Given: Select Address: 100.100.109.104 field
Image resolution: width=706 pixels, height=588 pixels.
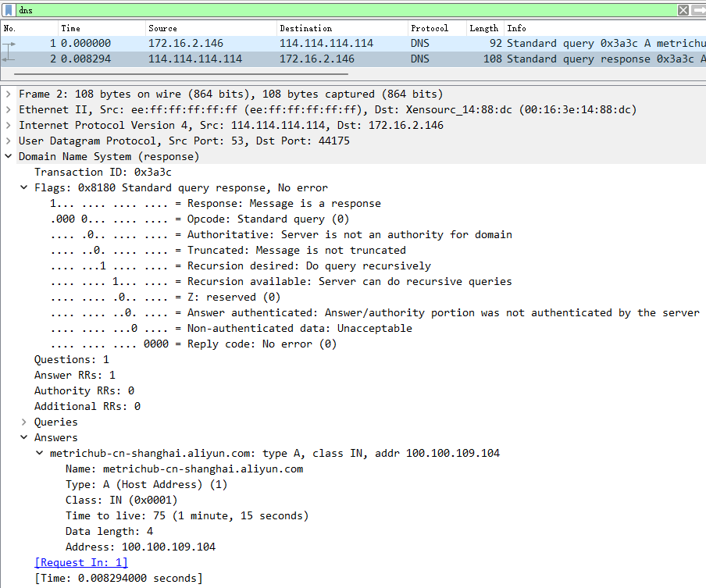Looking at the screenshot, I should [x=141, y=547].
